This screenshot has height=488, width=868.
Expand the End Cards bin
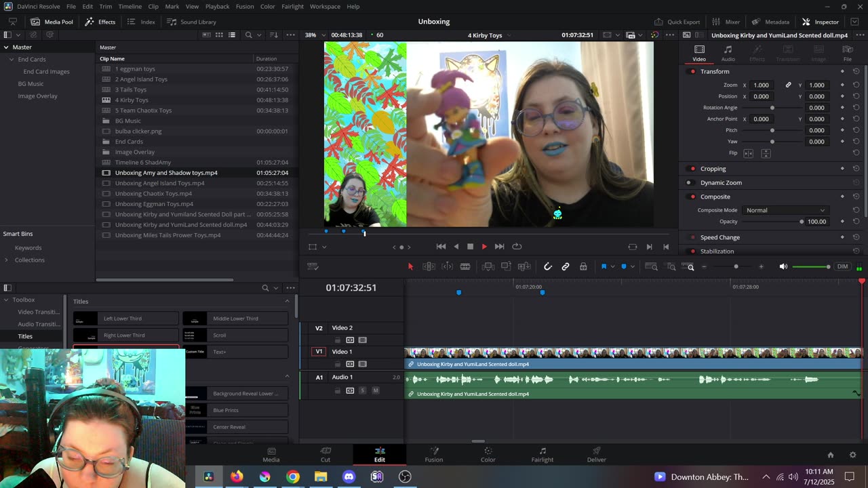12,60
